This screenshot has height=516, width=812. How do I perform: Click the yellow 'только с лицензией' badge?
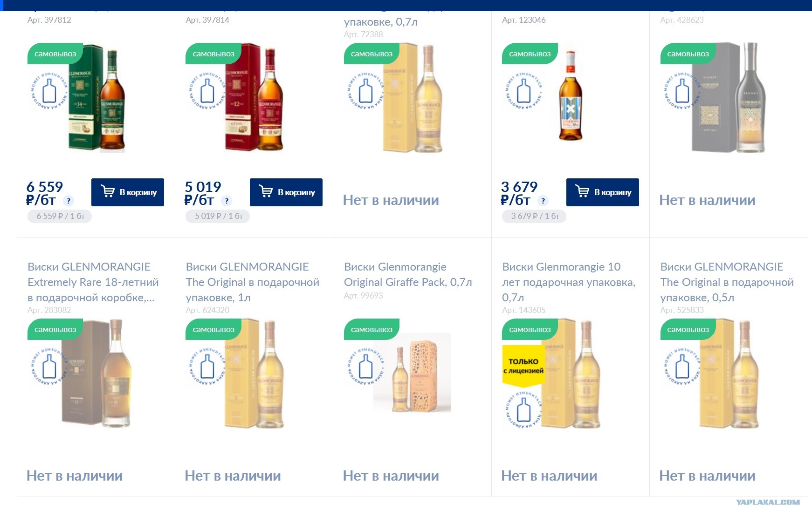click(523, 366)
